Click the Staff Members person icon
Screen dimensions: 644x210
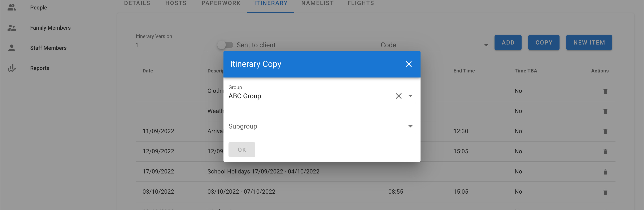click(12, 48)
